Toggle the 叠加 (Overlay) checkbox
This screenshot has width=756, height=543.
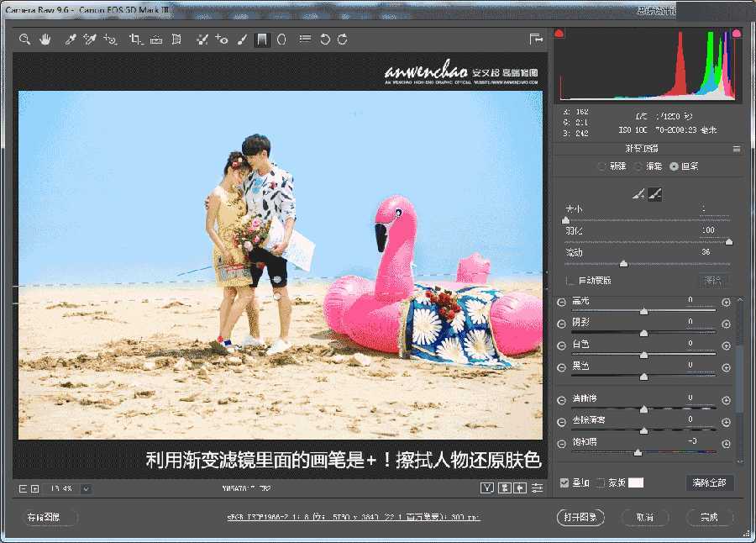[564, 482]
